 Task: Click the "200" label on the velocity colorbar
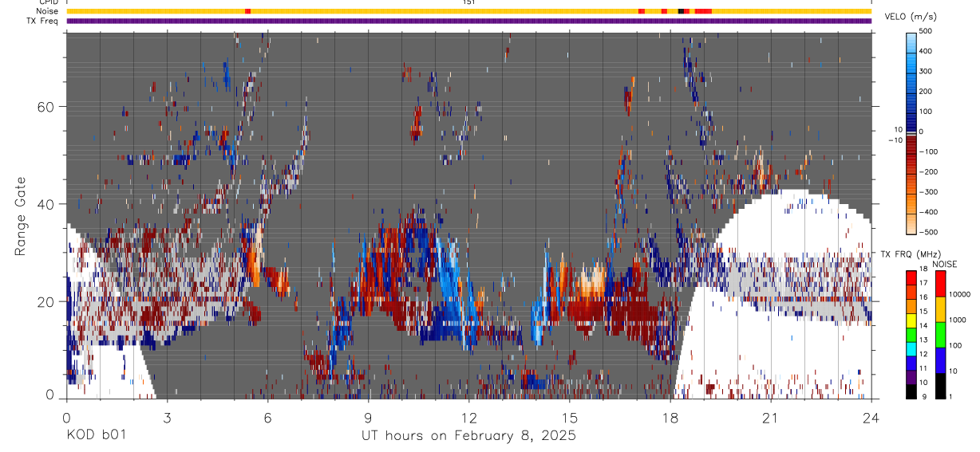point(926,91)
